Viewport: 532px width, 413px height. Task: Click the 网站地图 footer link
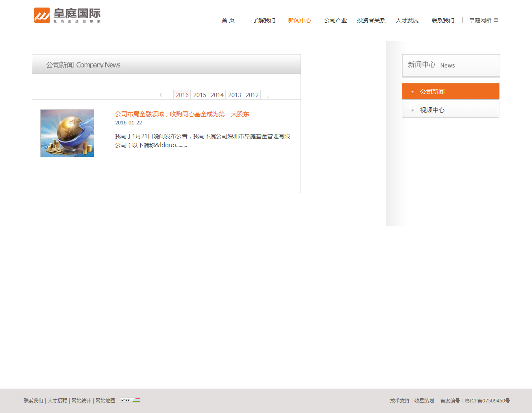(x=105, y=401)
